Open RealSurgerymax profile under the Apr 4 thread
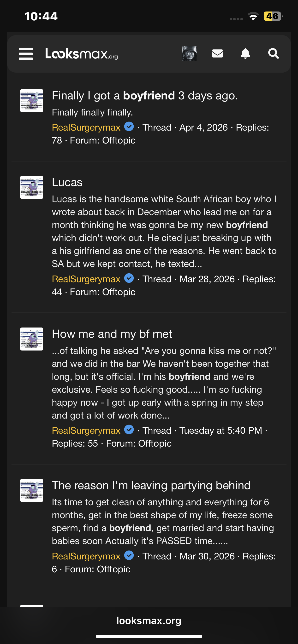Viewport: 298px width, 644px height. (86, 127)
